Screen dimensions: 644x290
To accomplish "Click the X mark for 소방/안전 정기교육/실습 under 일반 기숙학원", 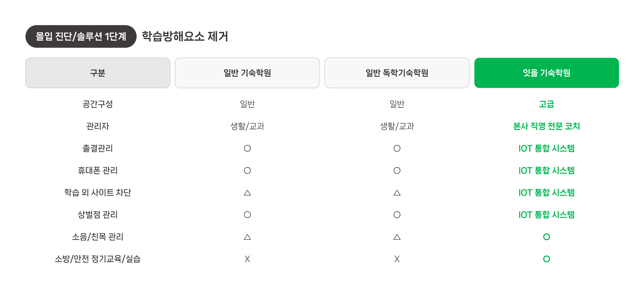I will pos(247,259).
